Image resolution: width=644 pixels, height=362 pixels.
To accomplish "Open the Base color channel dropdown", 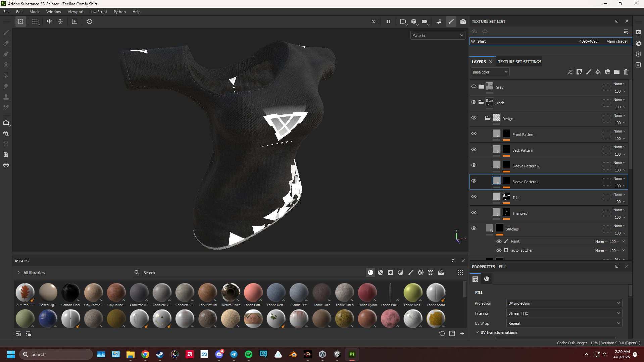I will [x=490, y=72].
